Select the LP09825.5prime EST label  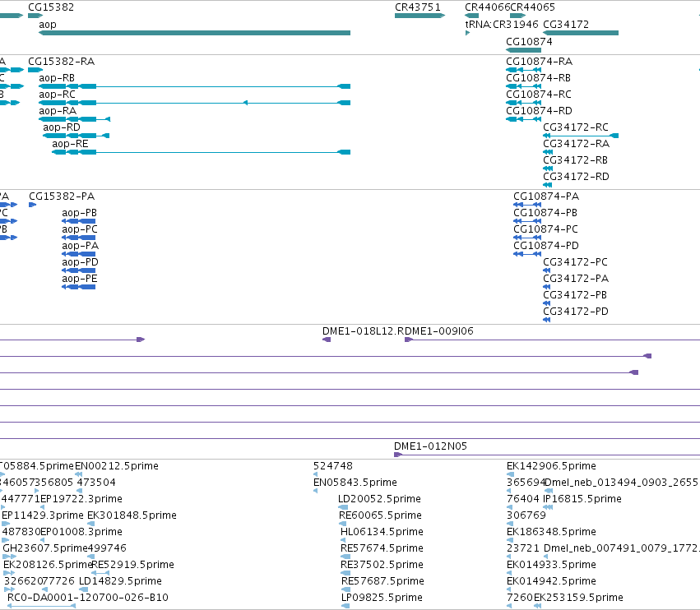[382, 598]
